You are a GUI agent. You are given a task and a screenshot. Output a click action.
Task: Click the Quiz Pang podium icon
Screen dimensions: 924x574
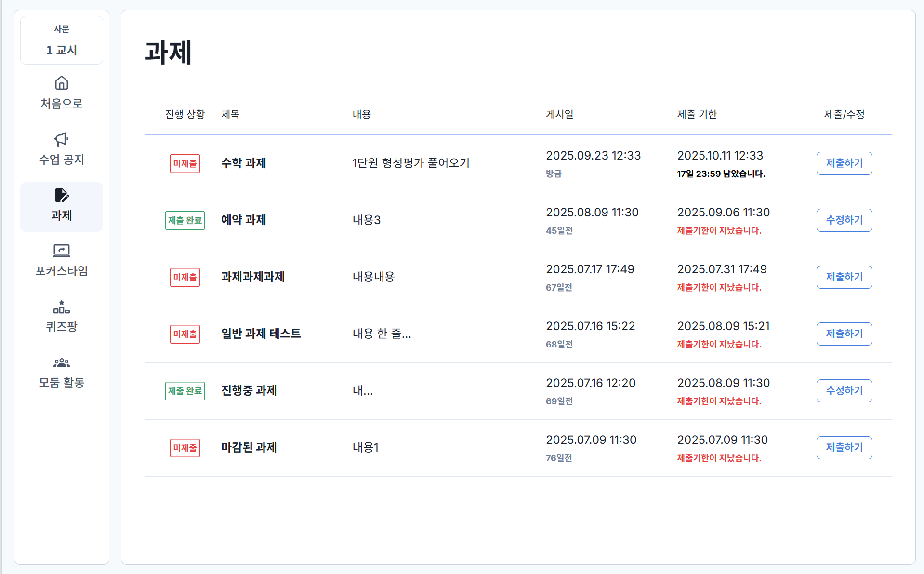tap(62, 307)
